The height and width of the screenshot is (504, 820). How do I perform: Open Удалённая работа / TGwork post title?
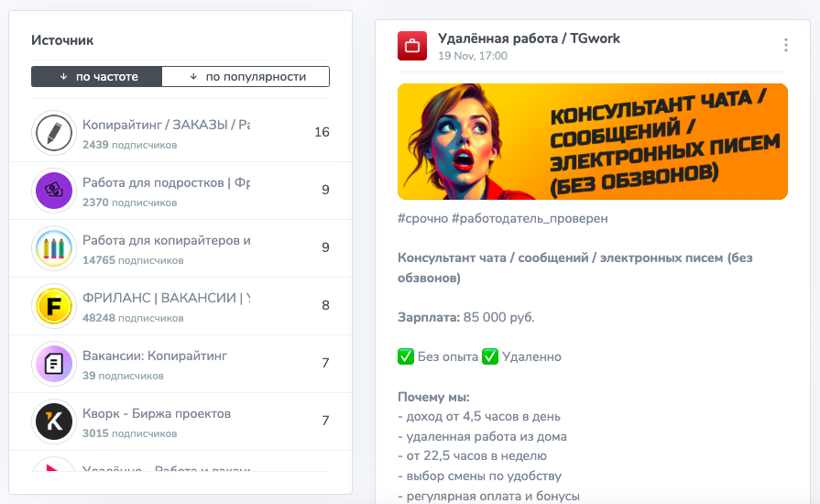529,38
